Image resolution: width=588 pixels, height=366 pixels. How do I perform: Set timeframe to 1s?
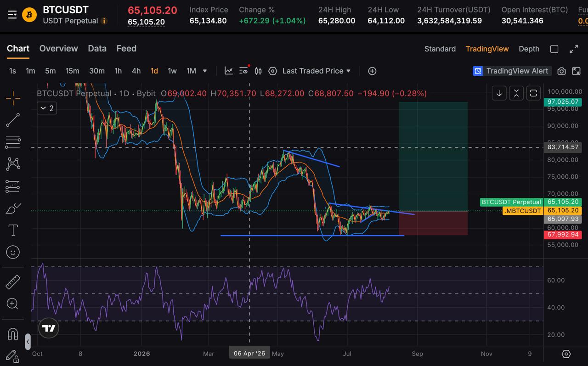point(12,71)
